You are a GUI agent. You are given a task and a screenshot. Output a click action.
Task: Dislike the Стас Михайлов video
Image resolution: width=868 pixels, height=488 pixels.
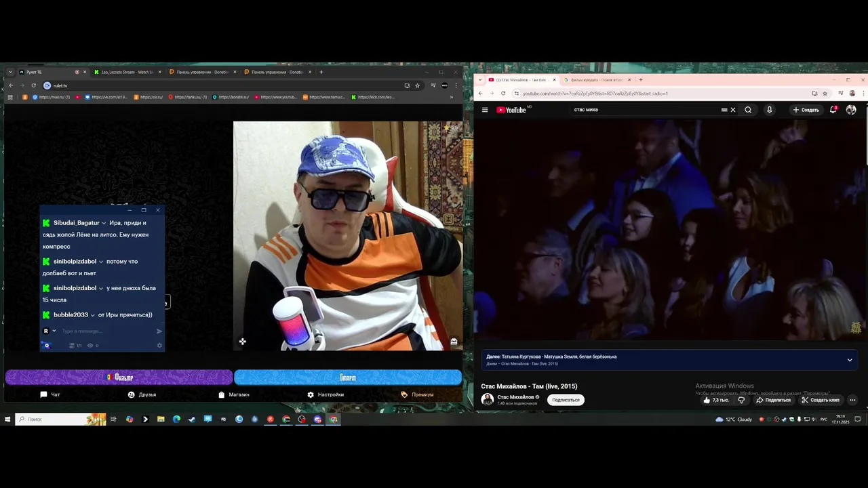pos(741,400)
